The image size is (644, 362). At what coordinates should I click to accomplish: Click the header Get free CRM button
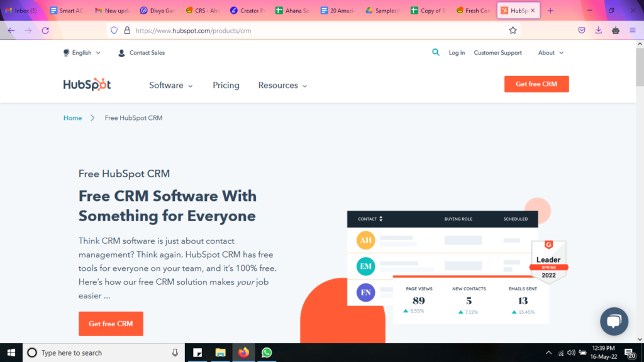pos(536,84)
